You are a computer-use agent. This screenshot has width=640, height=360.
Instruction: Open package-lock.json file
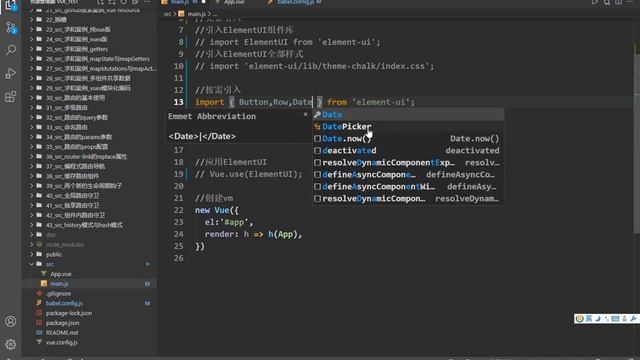point(69,313)
